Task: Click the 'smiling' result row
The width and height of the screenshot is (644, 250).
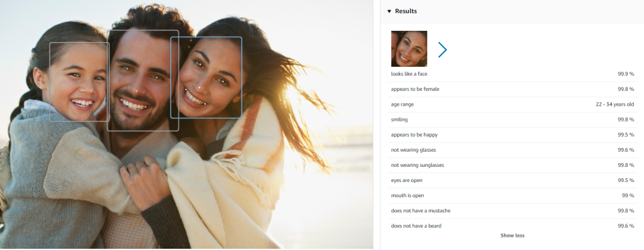Action: [512, 120]
